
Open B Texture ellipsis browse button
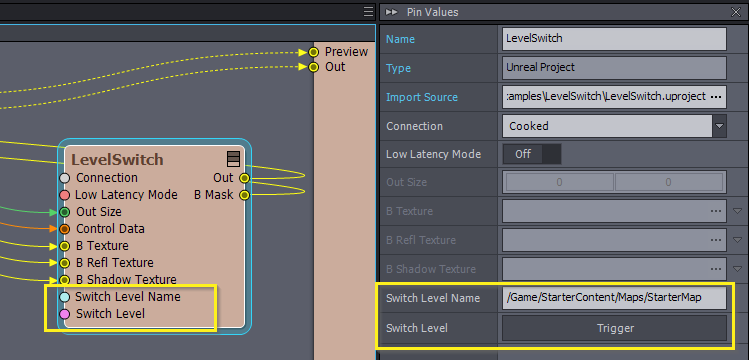[716, 211]
